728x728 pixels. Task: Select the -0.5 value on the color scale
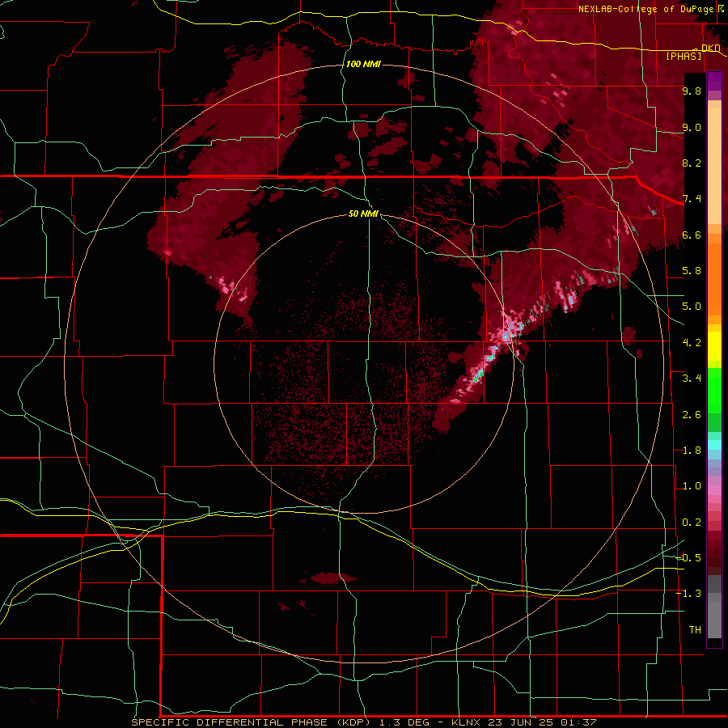(x=689, y=558)
